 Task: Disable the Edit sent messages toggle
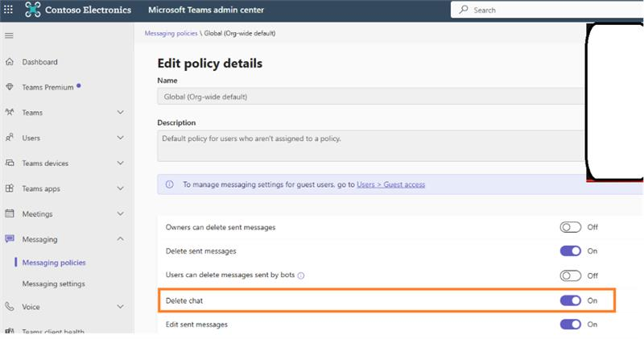pos(571,325)
